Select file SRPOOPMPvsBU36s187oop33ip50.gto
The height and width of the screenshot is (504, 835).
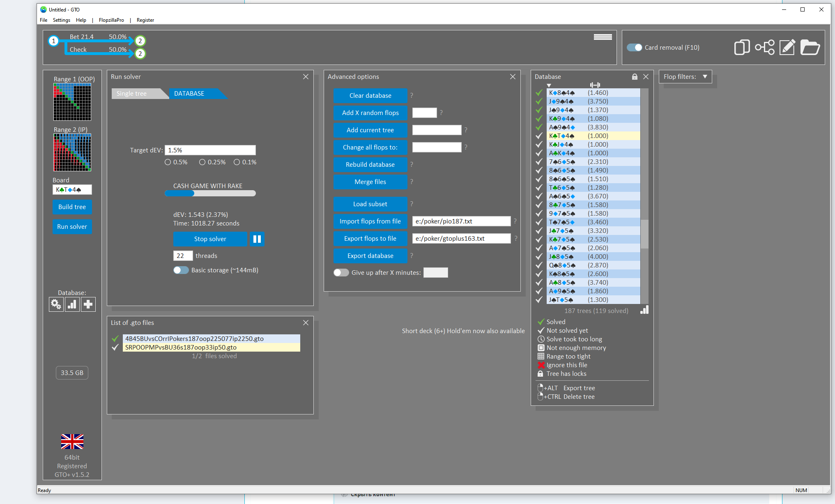[x=212, y=348]
